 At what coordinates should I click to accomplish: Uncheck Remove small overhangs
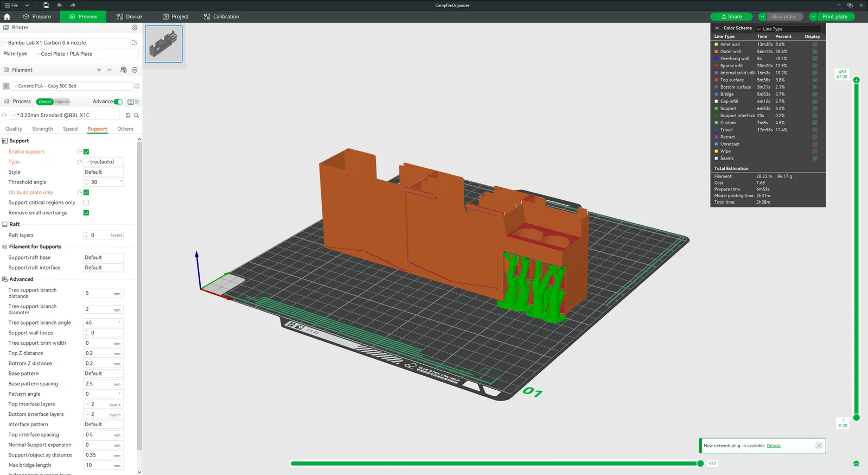pyautogui.click(x=86, y=213)
